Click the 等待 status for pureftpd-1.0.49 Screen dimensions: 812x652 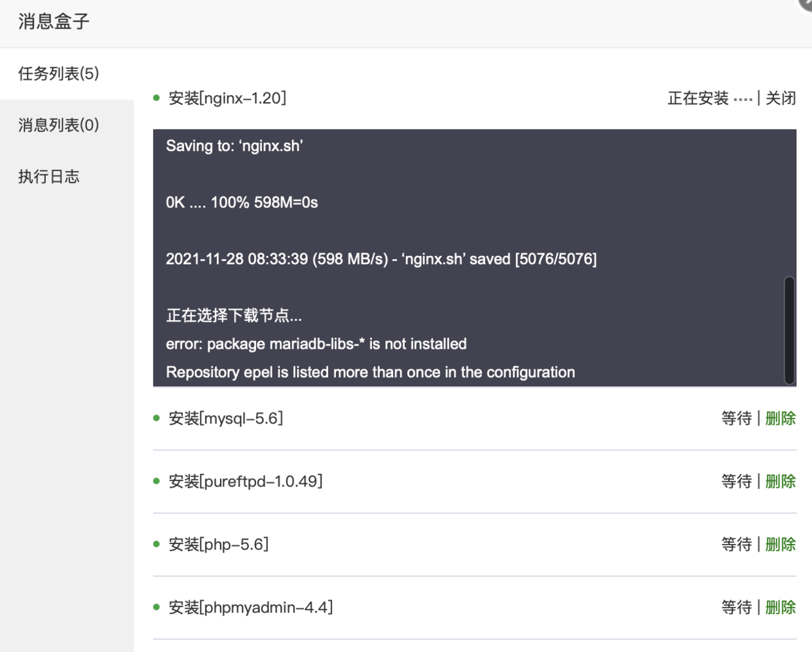tap(737, 481)
